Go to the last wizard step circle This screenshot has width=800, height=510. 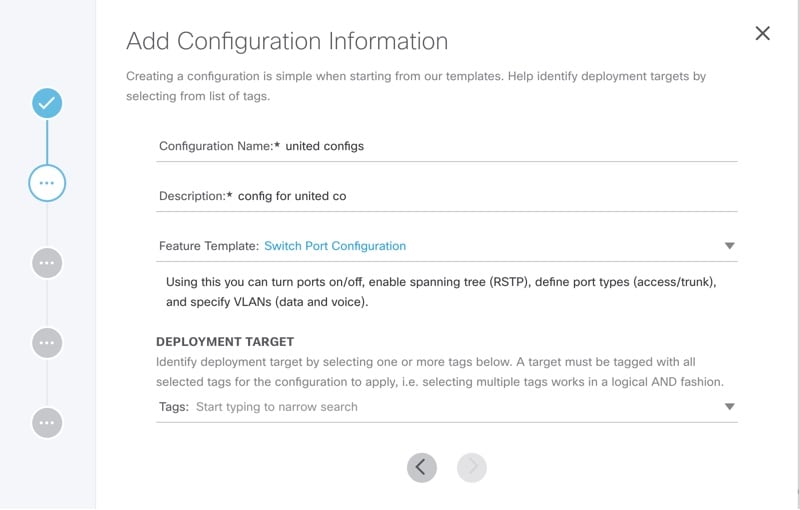47,423
